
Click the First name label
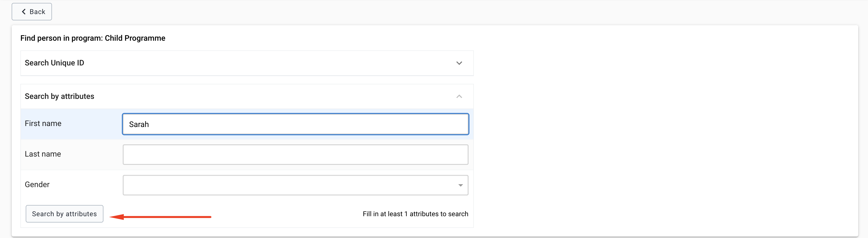[x=43, y=124]
